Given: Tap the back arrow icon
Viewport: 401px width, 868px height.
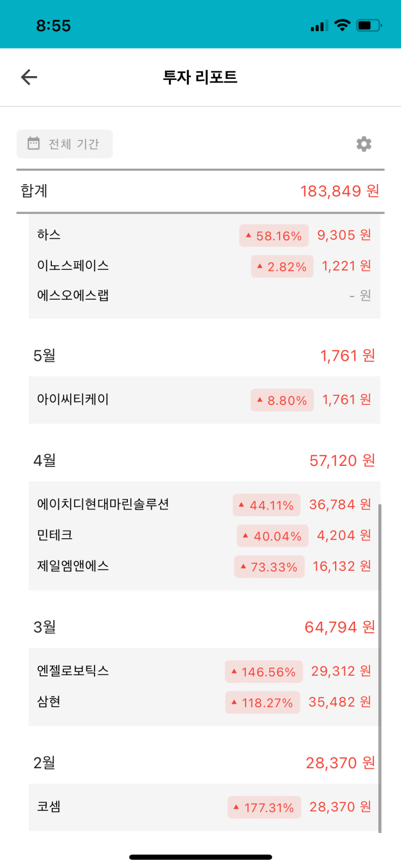Looking at the screenshot, I should [29, 77].
